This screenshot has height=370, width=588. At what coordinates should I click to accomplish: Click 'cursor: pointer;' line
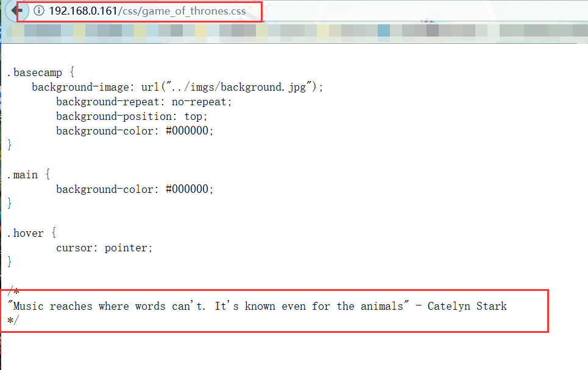click(104, 248)
